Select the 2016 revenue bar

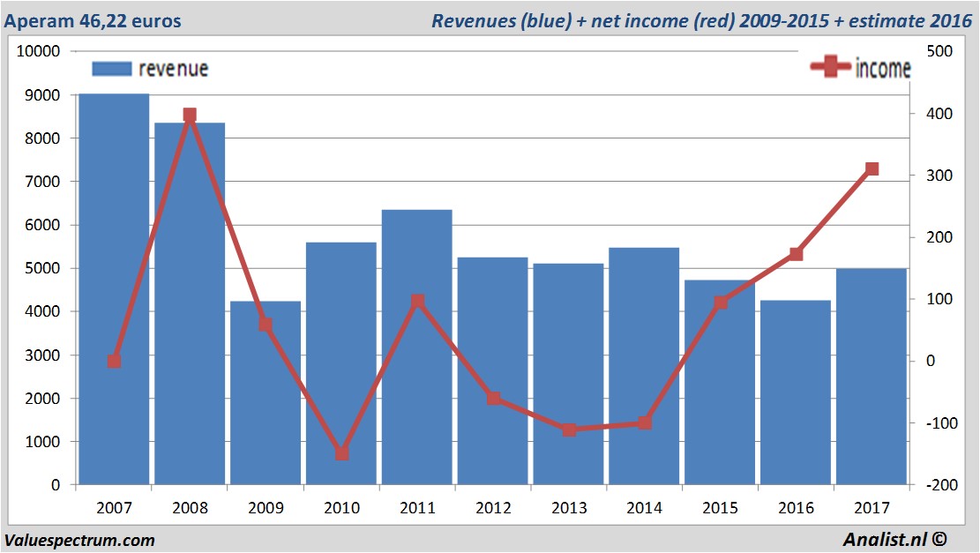tap(796, 392)
